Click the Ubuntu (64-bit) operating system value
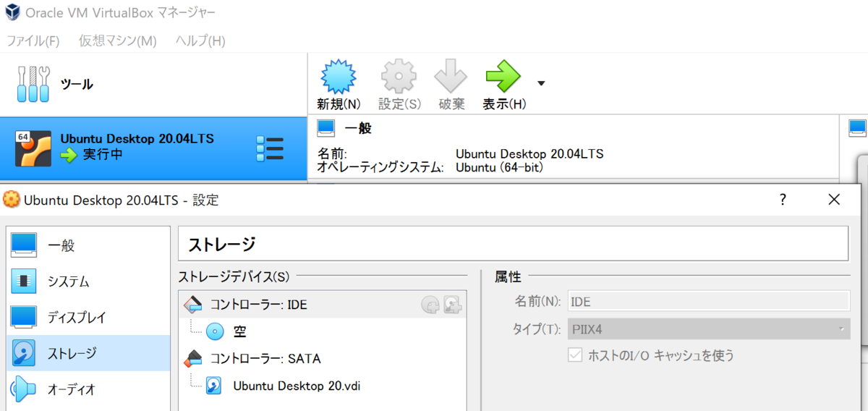Image resolution: width=868 pixels, height=411 pixels. click(x=500, y=167)
